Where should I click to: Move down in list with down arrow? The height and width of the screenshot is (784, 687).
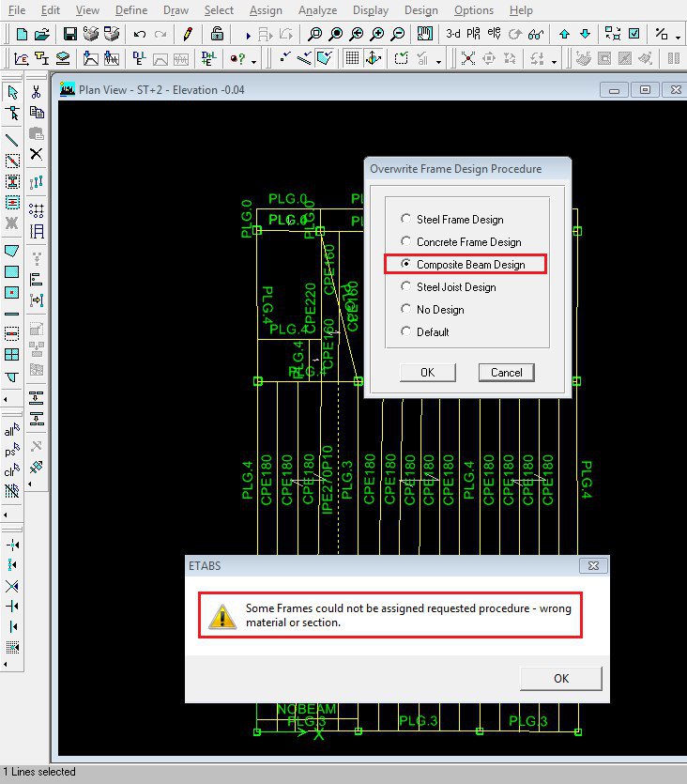(x=585, y=34)
